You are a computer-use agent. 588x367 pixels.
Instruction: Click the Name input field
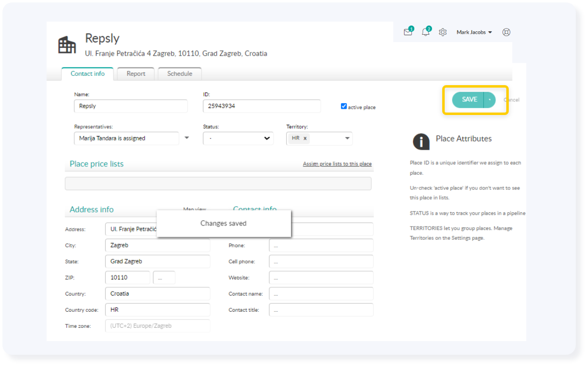click(131, 106)
